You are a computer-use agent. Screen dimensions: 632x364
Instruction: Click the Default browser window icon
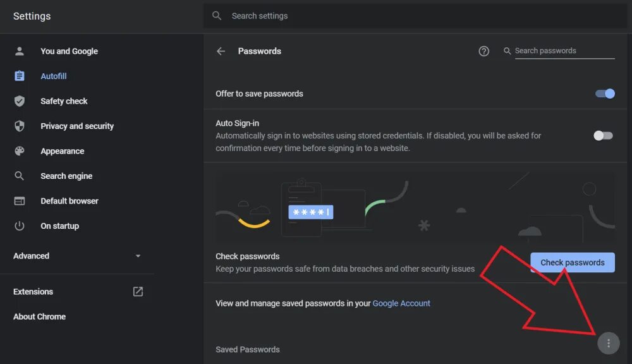20,201
